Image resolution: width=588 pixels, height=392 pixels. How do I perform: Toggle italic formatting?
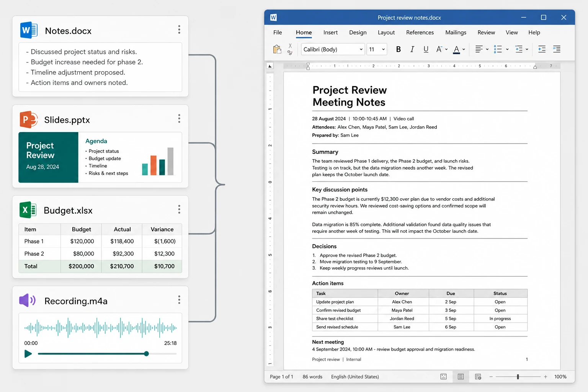pos(412,49)
